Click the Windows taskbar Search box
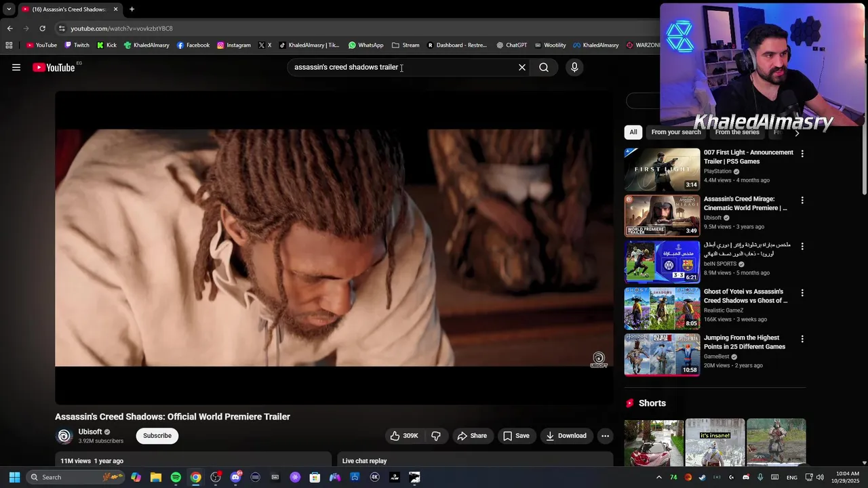 76,477
